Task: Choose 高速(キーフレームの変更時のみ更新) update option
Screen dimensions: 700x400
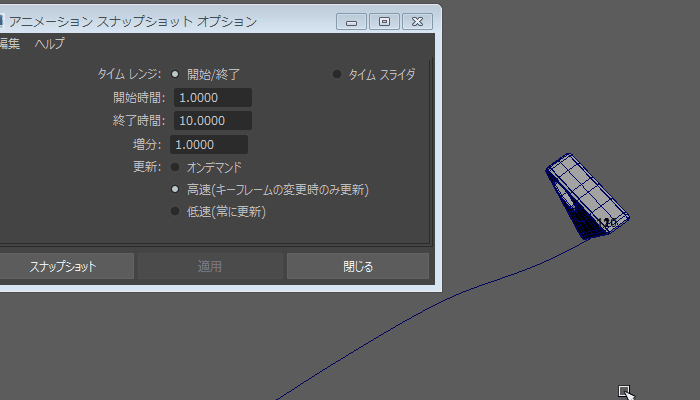Action: [175, 189]
